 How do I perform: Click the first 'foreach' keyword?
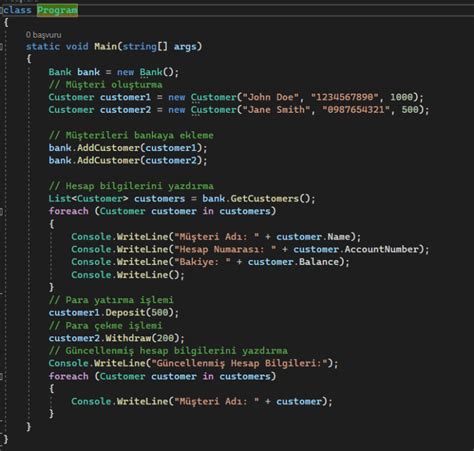pyautogui.click(x=69, y=211)
